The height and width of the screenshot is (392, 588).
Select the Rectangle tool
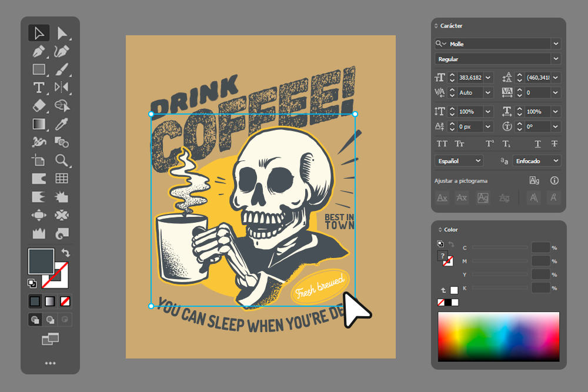(39, 69)
